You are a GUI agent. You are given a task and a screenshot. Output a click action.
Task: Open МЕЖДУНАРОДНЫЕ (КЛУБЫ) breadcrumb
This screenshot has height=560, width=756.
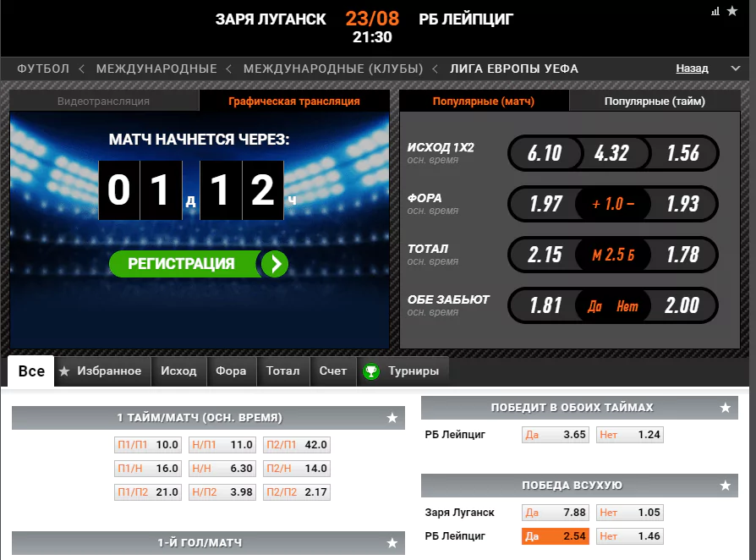click(x=333, y=69)
